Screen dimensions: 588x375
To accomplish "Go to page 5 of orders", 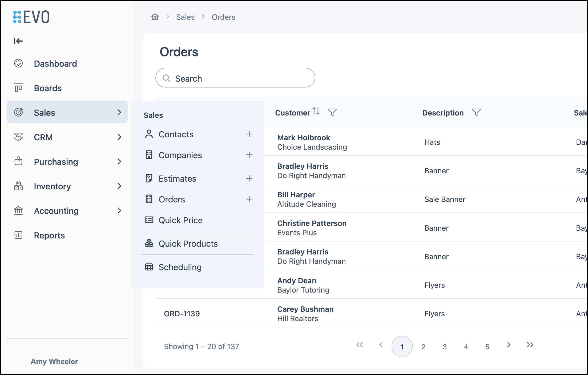I will 487,346.
